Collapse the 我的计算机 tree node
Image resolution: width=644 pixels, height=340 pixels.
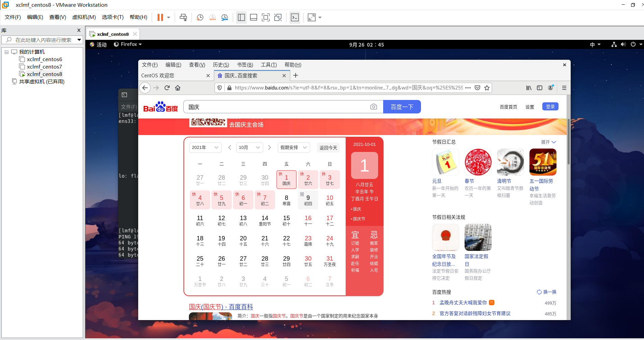(x=7, y=52)
